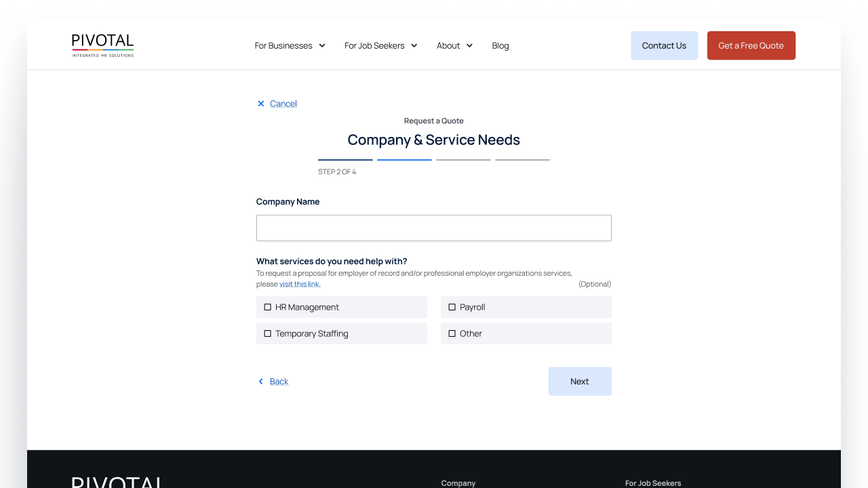Click the Back link text
Screen dimensions: 868x488
pos(279,382)
